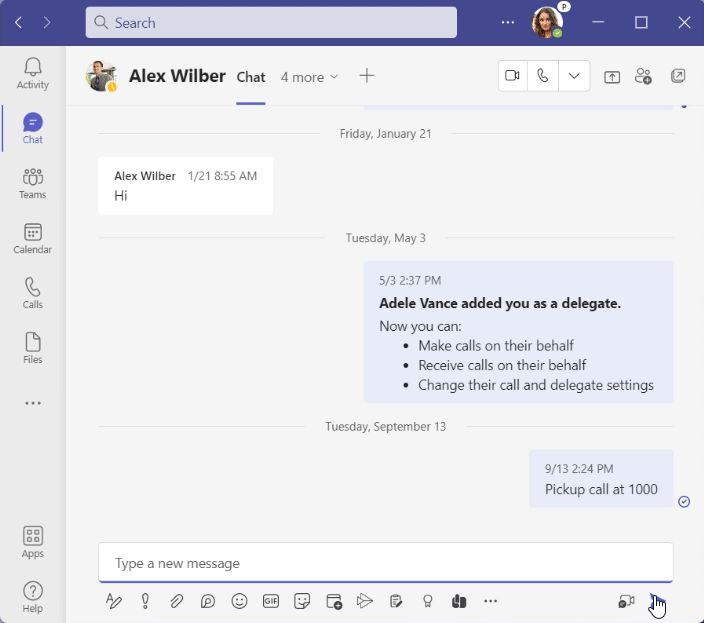Go forward with the right arrow
This screenshot has height=623, width=704.
click(47, 22)
